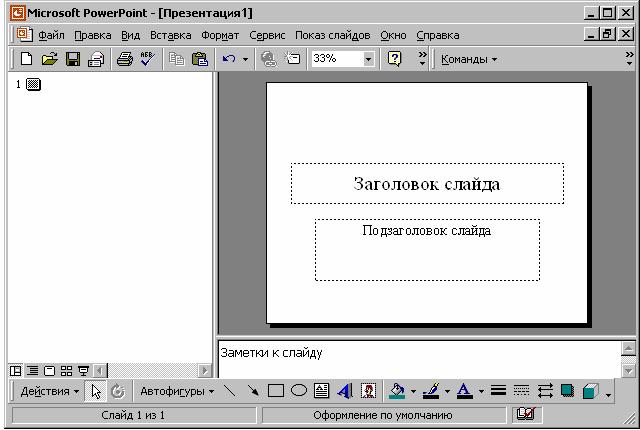Open the zoom 33% dropdown arrow
This screenshot has height=430, width=640.
[x=368, y=59]
